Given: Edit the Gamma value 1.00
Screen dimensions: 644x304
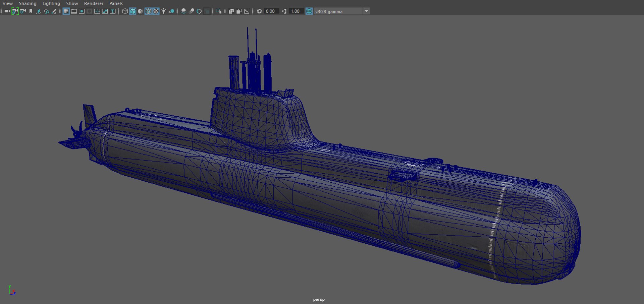Looking at the screenshot, I should coord(297,11).
